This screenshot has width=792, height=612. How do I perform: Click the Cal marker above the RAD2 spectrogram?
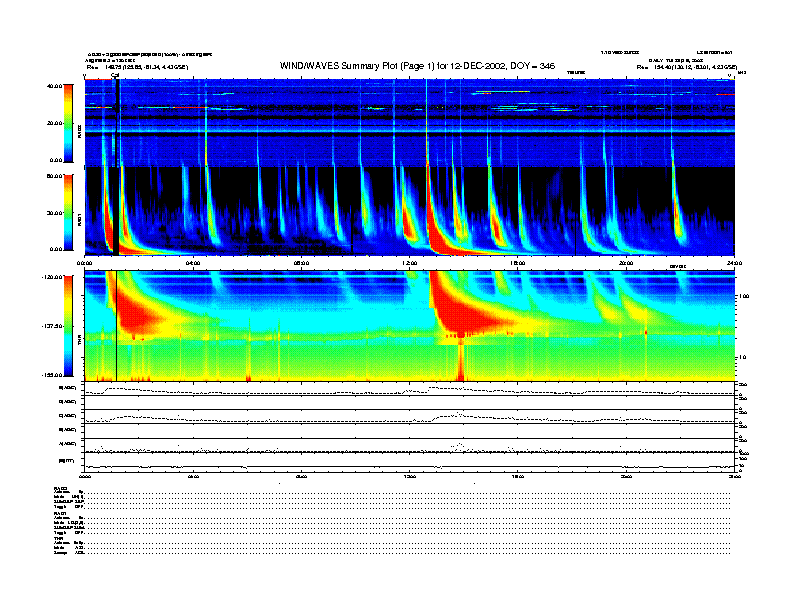tap(115, 75)
